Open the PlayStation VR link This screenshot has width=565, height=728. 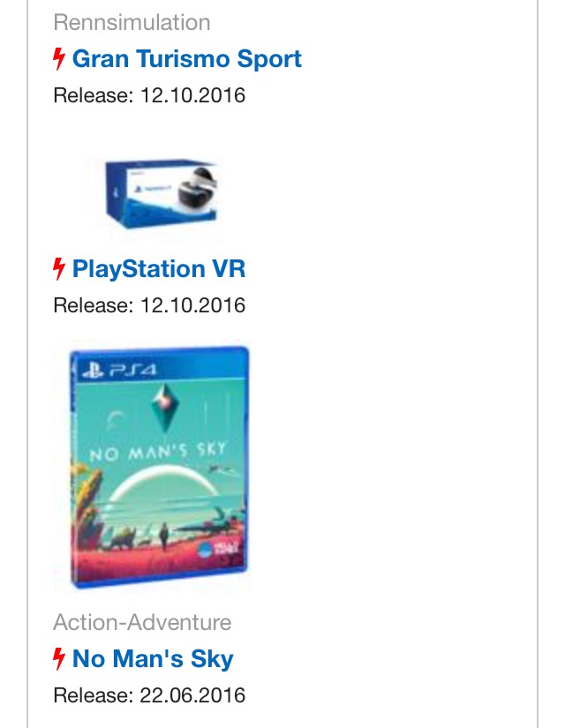click(x=158, y=269)
